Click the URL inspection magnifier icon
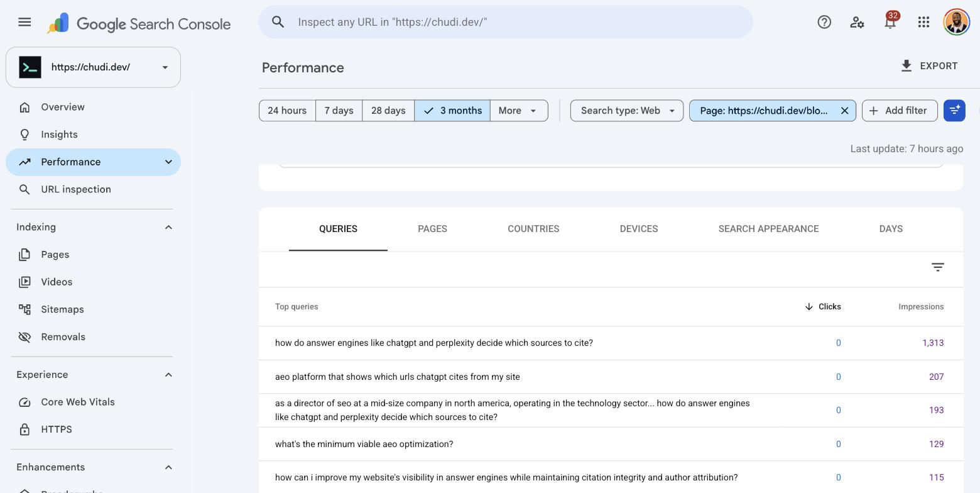The width and height of the screenshot is (980, 493). [x=24, y=189]
